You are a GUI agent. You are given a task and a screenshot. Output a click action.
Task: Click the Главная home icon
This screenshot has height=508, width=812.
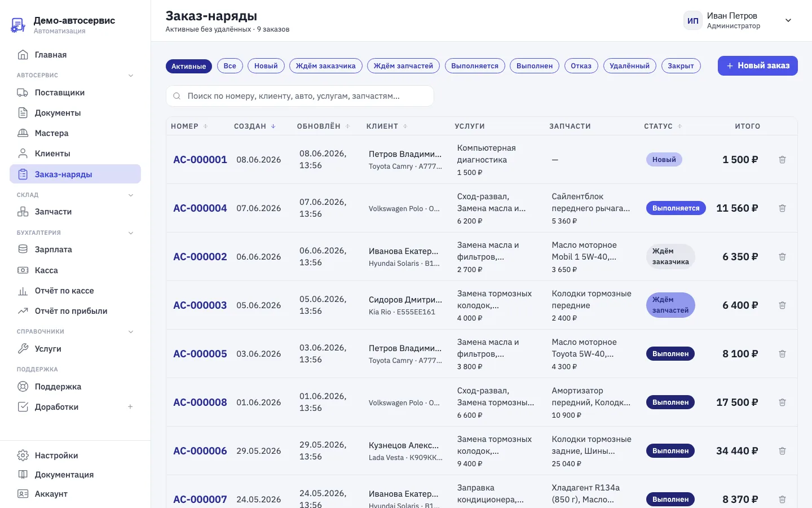click(x=23, y=55)
